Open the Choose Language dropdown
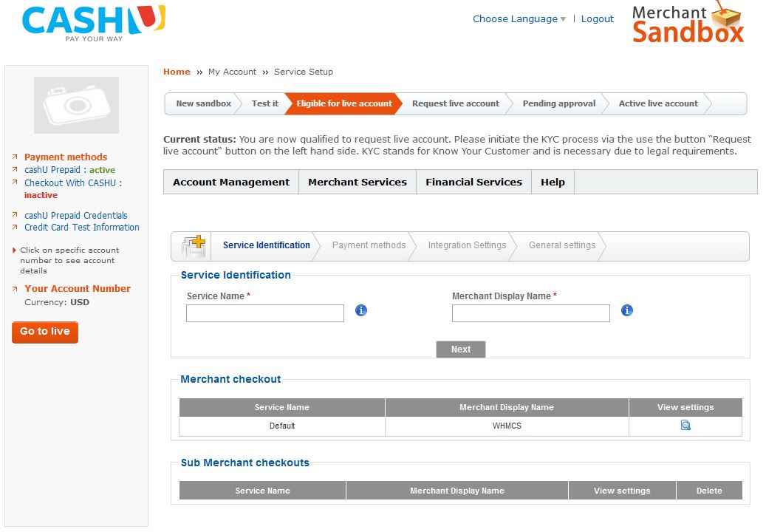Image resolution: width=766 pixels, height=532 pixels. pos(519,19)
